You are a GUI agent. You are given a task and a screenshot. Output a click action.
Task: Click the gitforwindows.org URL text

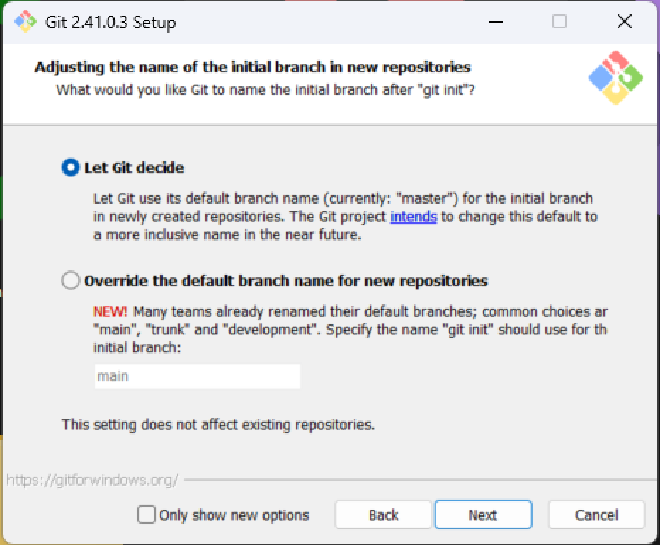click(92, 480)
